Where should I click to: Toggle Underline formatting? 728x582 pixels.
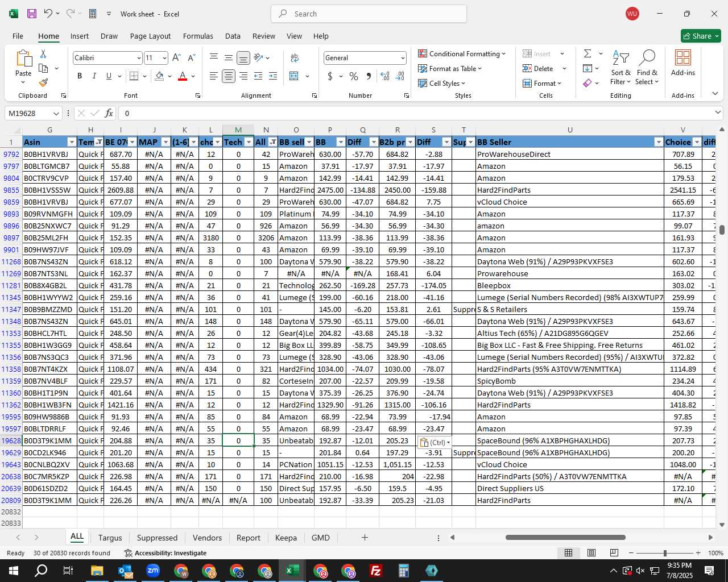pyautogui.click(x=109, y=76)
